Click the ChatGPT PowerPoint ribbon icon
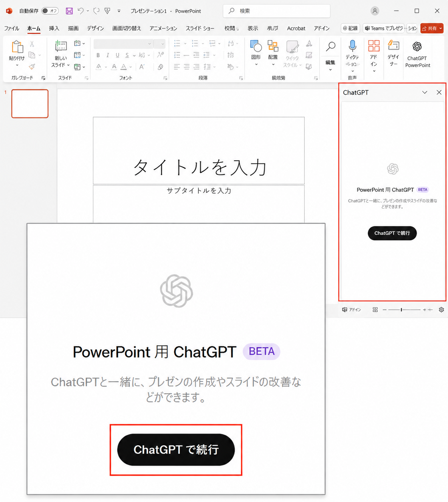The width and height of the screenshot is (448, 502). pos(417,47)
